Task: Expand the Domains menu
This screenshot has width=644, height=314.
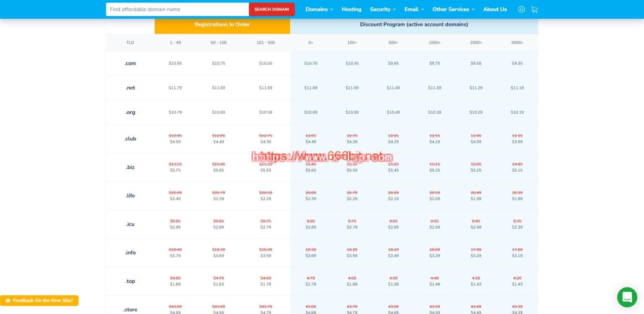Action: click(x=319, y=9)
